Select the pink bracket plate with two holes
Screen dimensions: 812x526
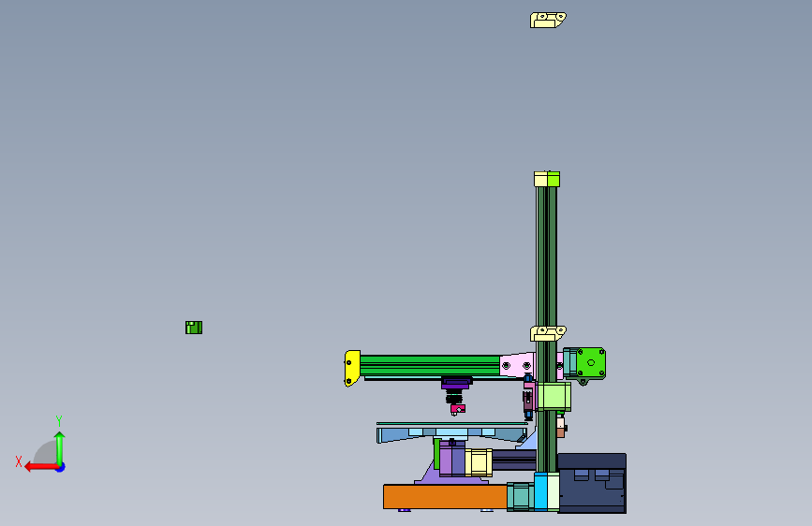[516, 364]
